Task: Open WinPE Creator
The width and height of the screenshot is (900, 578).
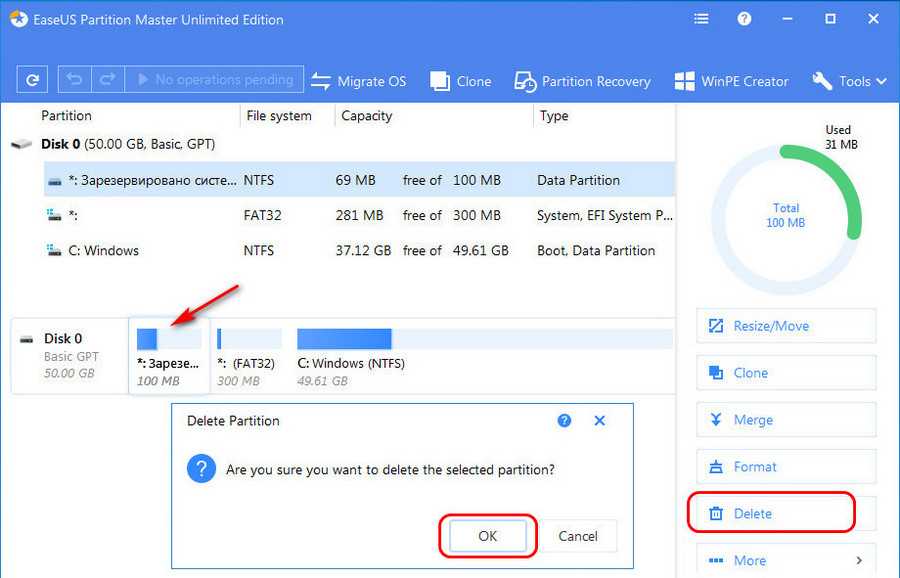Action: point(731,81)
